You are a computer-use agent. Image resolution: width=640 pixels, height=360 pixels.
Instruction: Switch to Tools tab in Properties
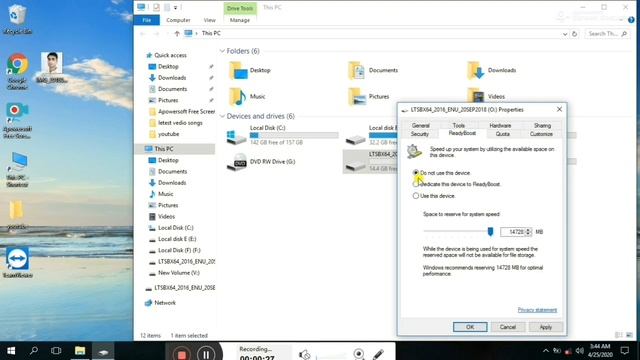coord(459,126)
